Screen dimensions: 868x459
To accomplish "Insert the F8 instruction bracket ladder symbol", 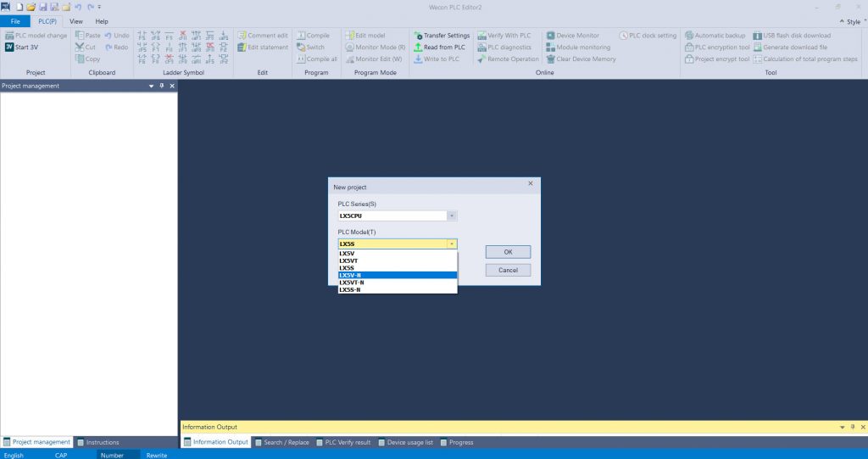I will click(156, 59).
